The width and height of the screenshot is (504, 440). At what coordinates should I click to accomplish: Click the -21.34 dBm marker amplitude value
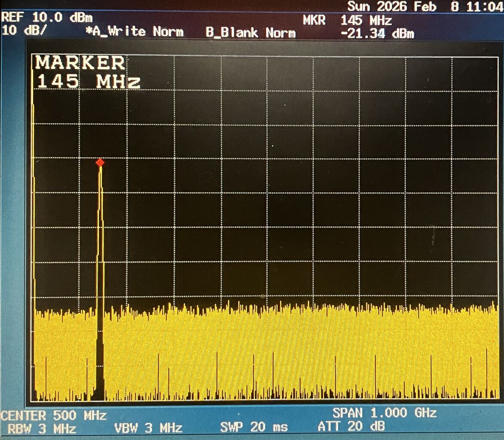click(x=377, y=34)
